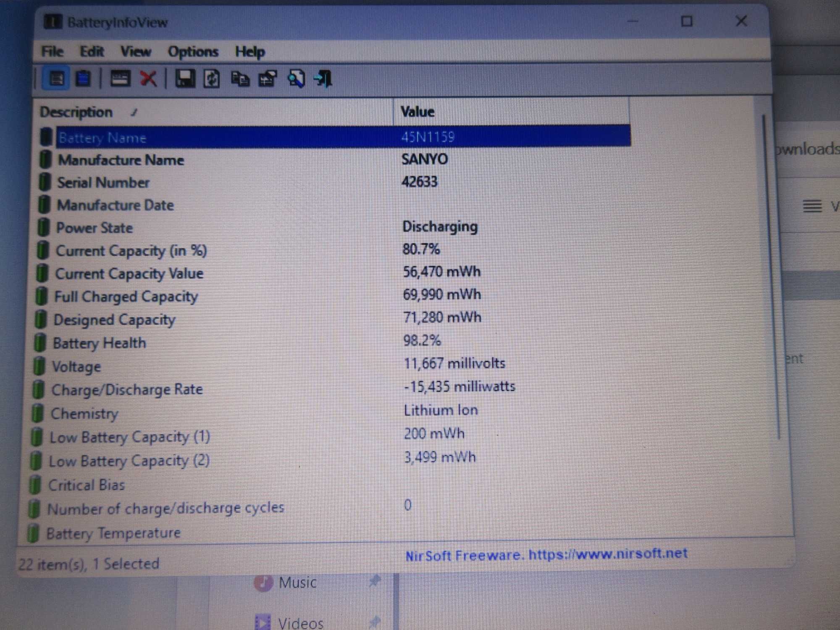Select the Battery Information view toolbar icon
Screen dimensions: 840x630
(x=57, y=79)
